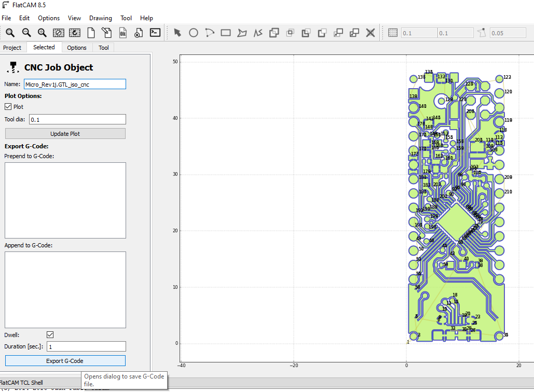Viewport: 534px width, 392px height.
Task: Click the Polygon Subtraction icon
Action: 306,33
